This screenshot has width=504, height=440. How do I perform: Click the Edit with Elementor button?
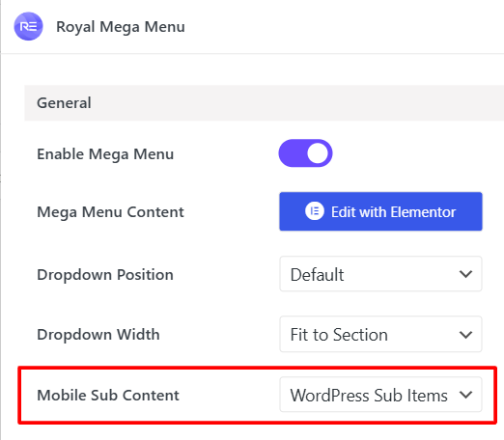(380, 211)
